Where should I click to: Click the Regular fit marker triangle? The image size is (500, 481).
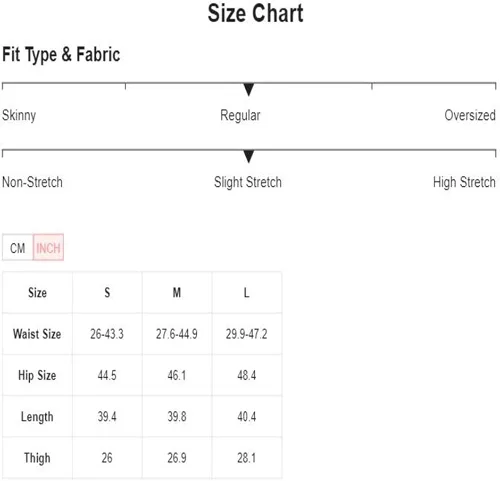coord(249,90)
